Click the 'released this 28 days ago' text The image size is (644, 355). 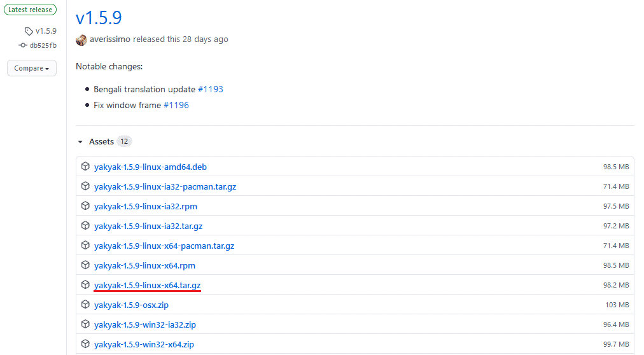coord(181,39)
